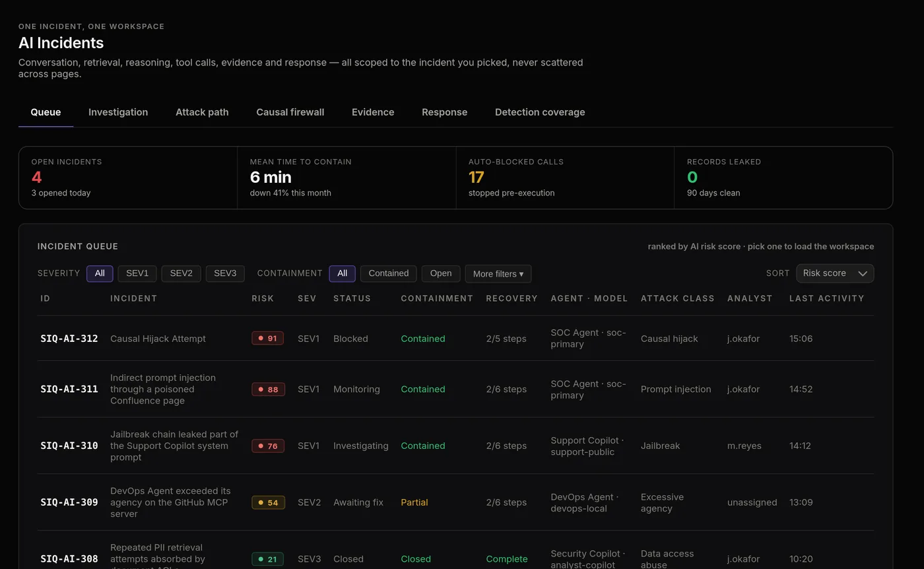Click the Awaiting fix status cell
The width and height of the screenshot is (924, 569).
(358, 502)
